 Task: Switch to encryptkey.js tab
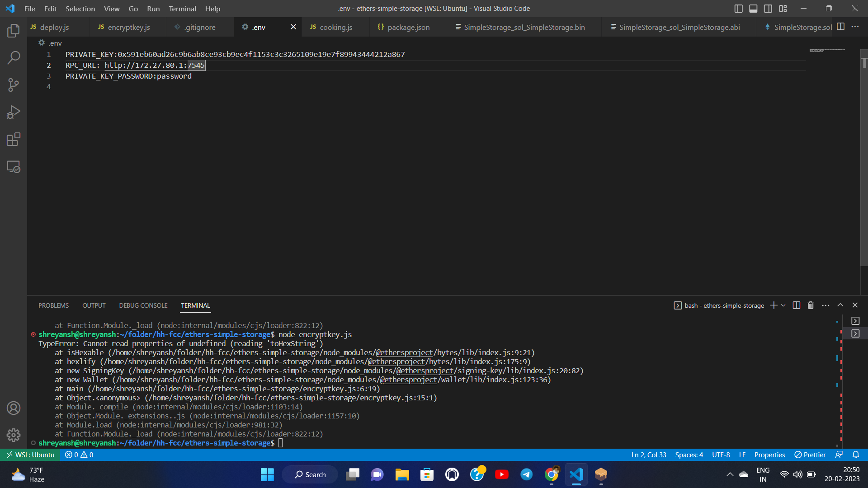(129, 27)
